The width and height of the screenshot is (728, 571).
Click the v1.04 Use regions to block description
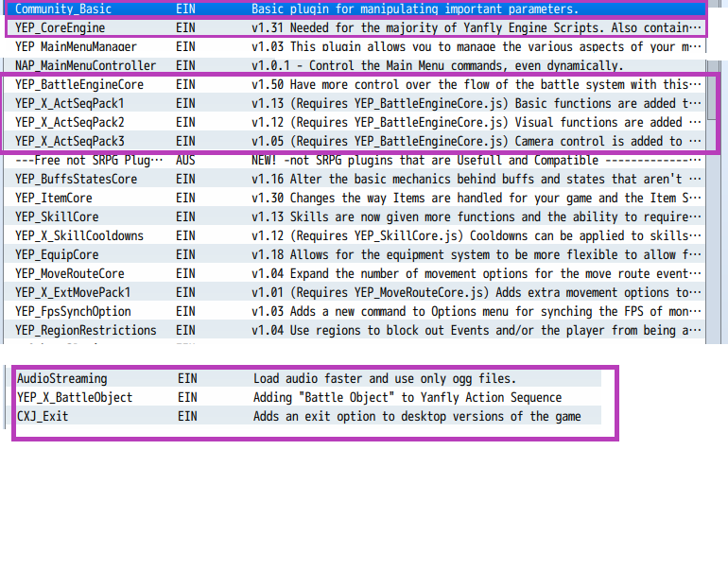pyautogui.click(x=477, y=331)
